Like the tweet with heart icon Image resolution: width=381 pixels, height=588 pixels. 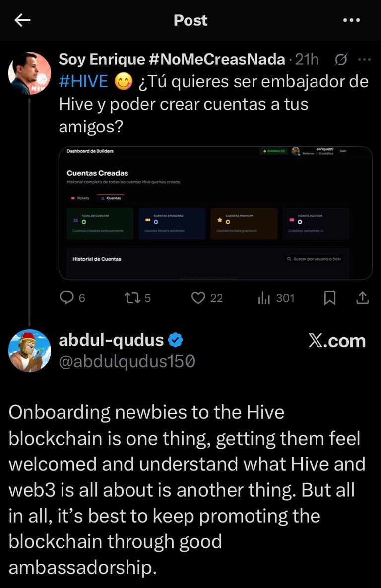pos(198,298)
